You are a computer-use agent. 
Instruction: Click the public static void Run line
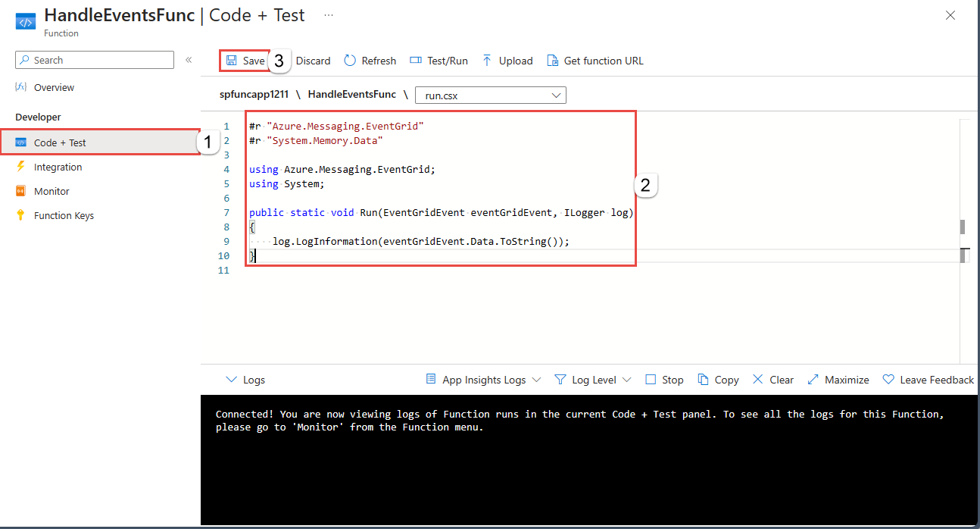pyautogui.click(x=441, y=212)
